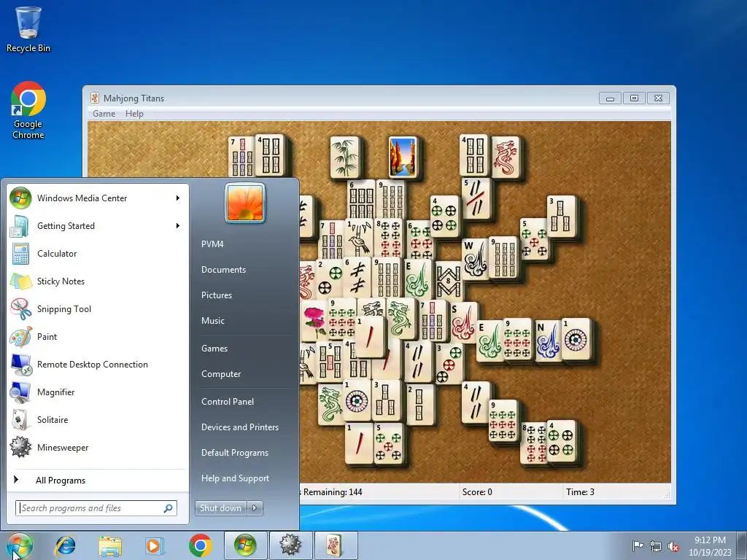Minimize the Mahjong Titans window
747x560 pixels.
tap(611, 98)
